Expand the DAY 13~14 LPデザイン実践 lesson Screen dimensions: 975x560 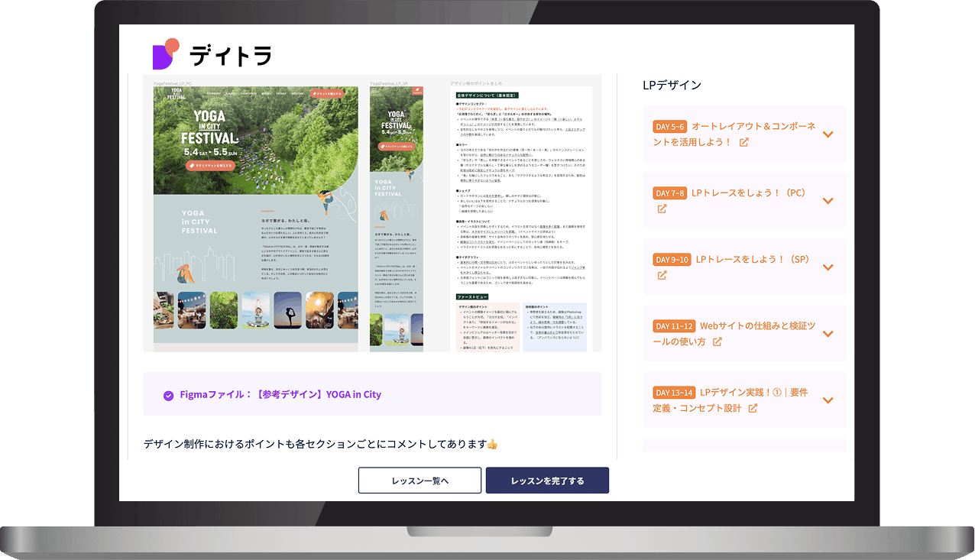click(828, 400)
